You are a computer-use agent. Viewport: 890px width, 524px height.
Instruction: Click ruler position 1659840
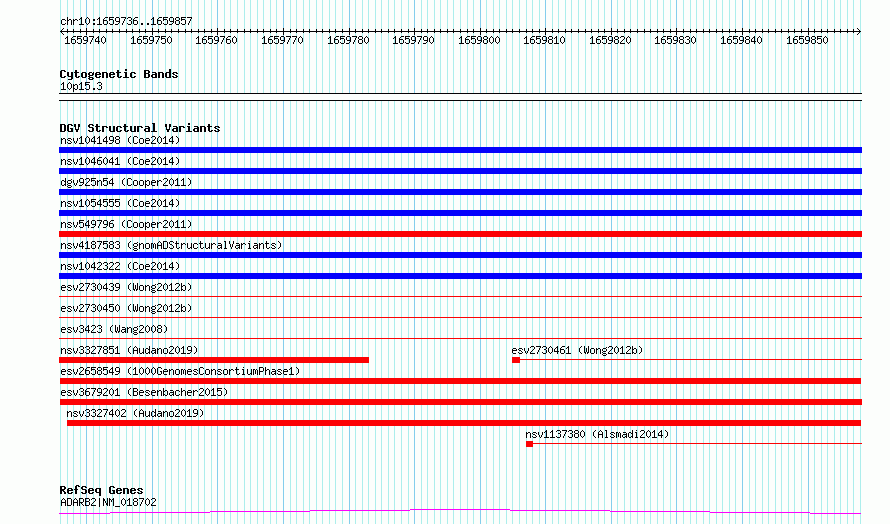point(741,40)
